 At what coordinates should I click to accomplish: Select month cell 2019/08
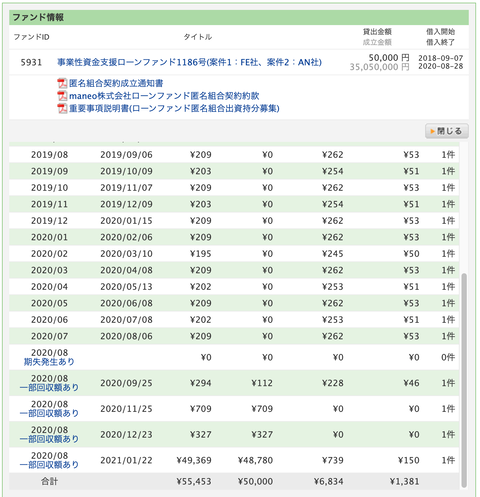point(49,155)
